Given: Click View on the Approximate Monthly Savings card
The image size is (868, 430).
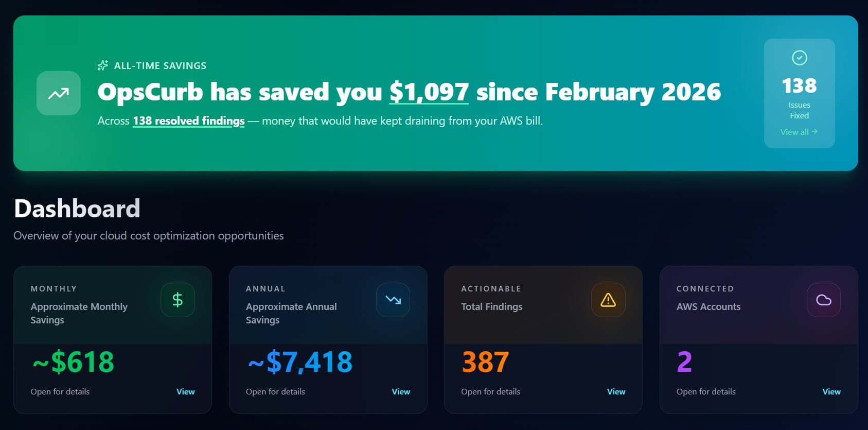Looking at the screenshot, I should pyautogui.click(x=185, y=391).
